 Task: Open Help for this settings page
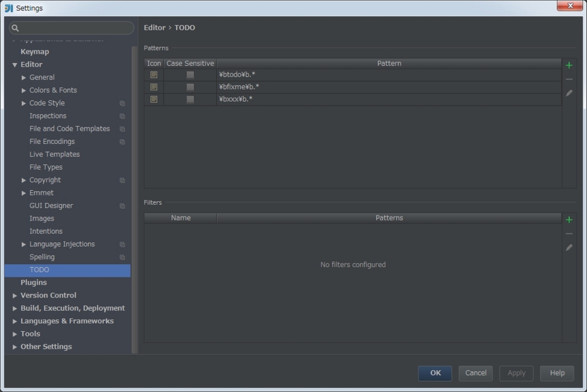(557, 373)
